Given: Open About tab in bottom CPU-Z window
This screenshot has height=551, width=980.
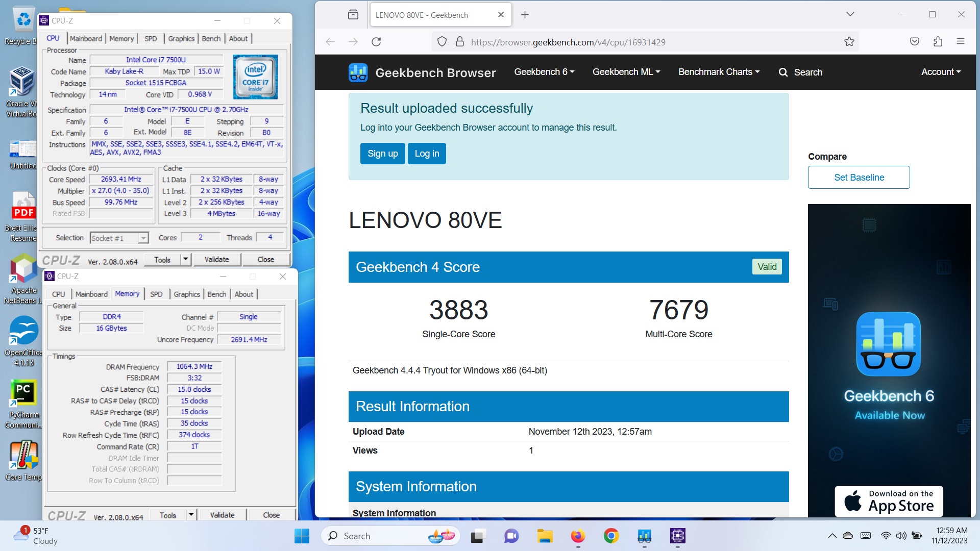Looking at the screenshot, I should click(x=244, y=294).
